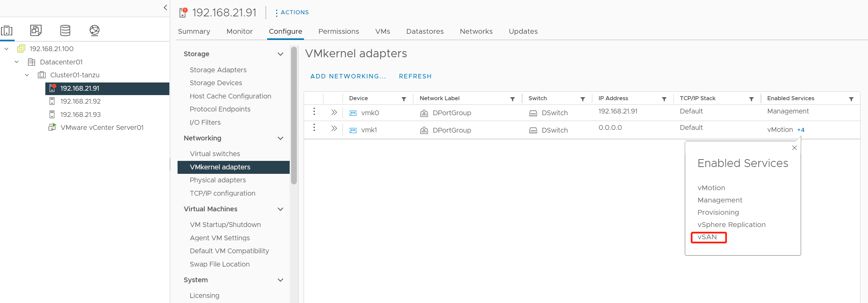The height and width of the screenshot is (303, 868).
Task: Collapse the left navigation panel arrow
Action: click(165, 7)
